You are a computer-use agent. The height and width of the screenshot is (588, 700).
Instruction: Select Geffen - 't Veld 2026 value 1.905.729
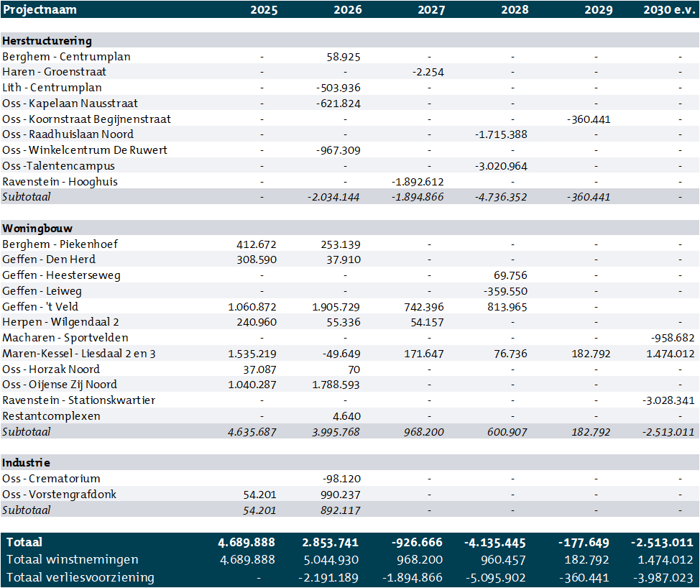click(336, 307)
